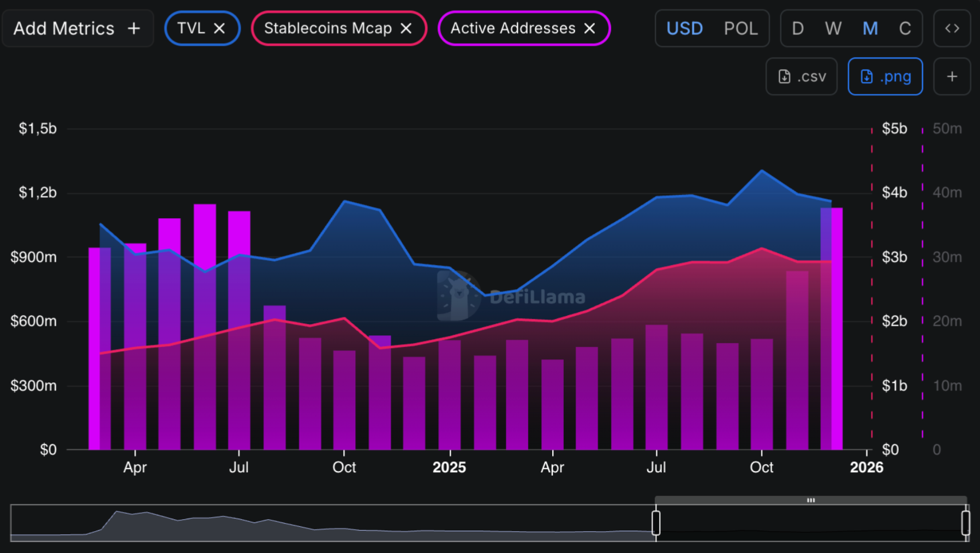The width and height of the screenshot is (980, 553).
Task: Click the 2025 label on the x-axis
Action: point(449,467)
